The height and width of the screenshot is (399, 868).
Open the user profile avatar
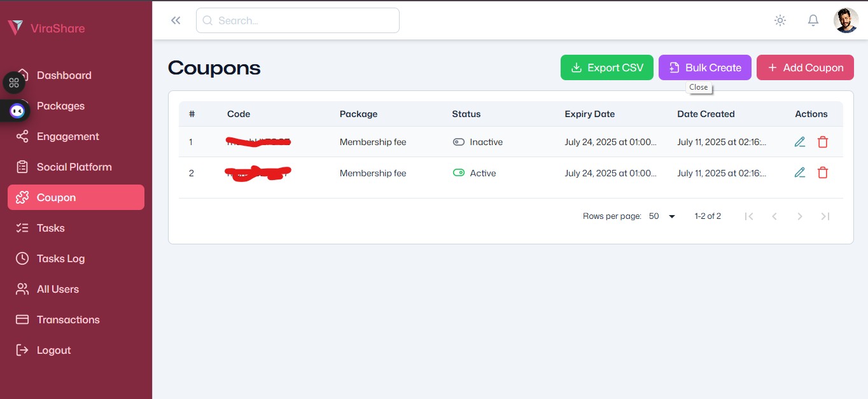tap(846, 20)
